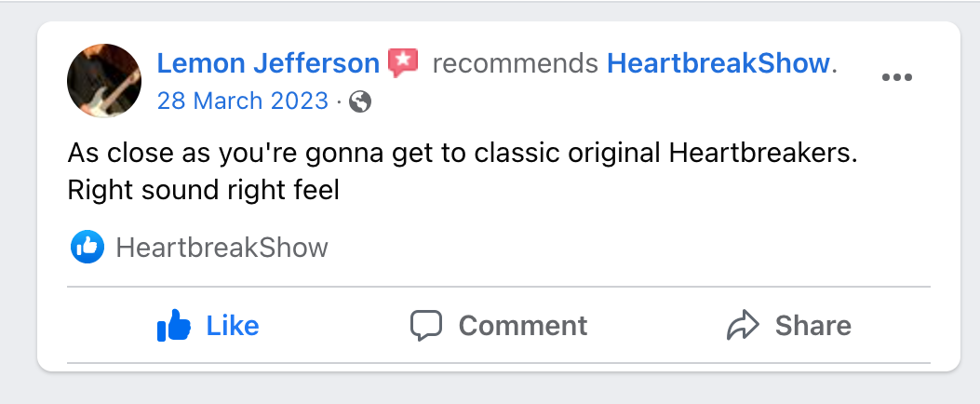Click HeartbreakShow in the reactions row

pyautogui.click(x=222, y=248)
